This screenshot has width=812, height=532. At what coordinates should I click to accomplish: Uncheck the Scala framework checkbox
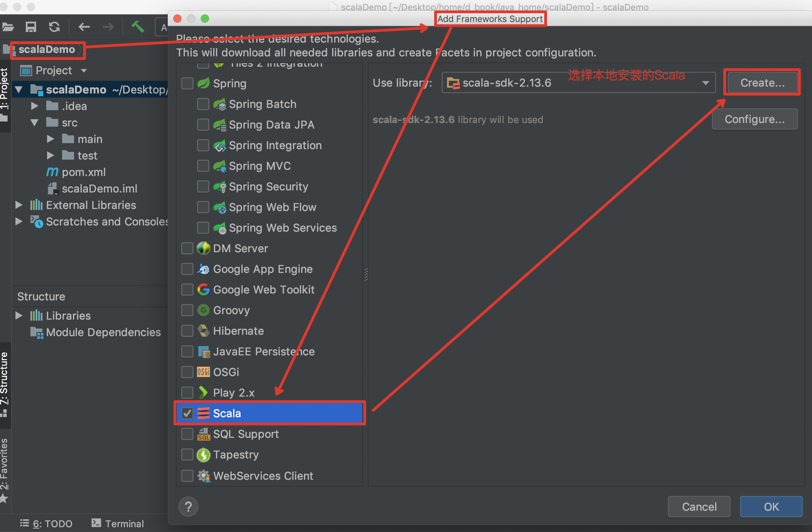(x=187, y=413)
